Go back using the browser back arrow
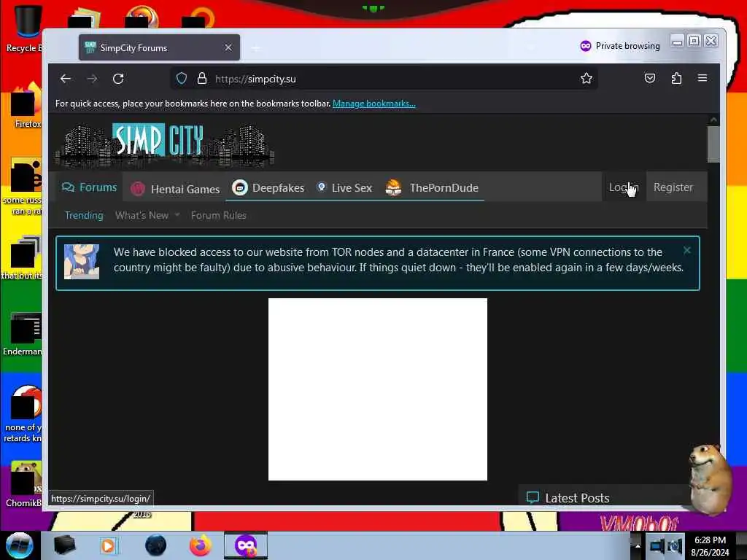747x560 pixels. [66, 79]
